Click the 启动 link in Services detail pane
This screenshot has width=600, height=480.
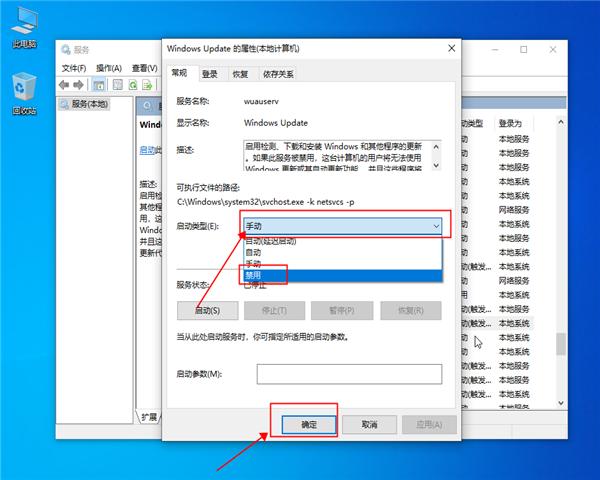pyautogui.click(x=147, y=150)
